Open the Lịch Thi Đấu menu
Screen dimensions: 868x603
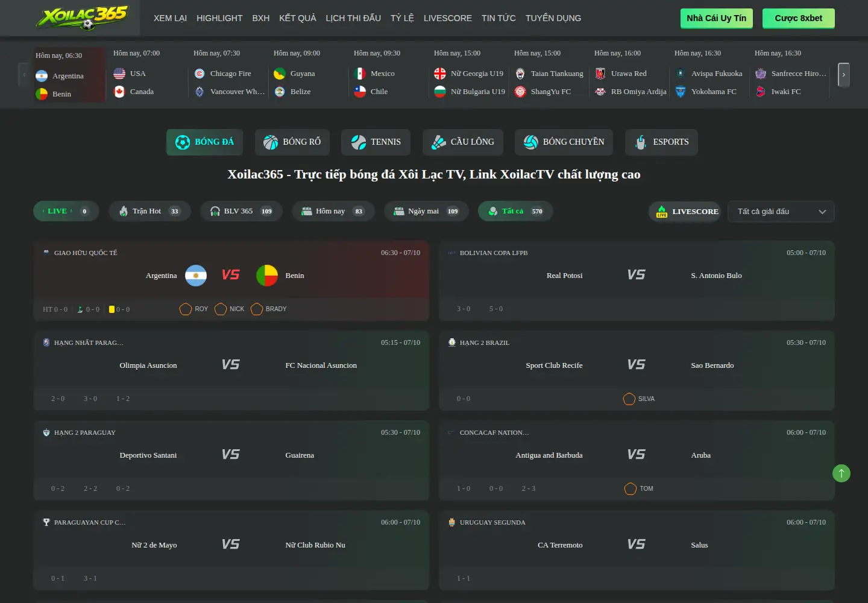coord(353,18)
